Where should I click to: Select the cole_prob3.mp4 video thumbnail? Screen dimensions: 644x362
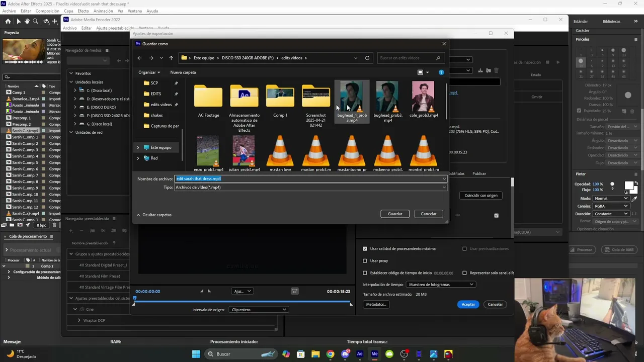[x=424, y=100]
